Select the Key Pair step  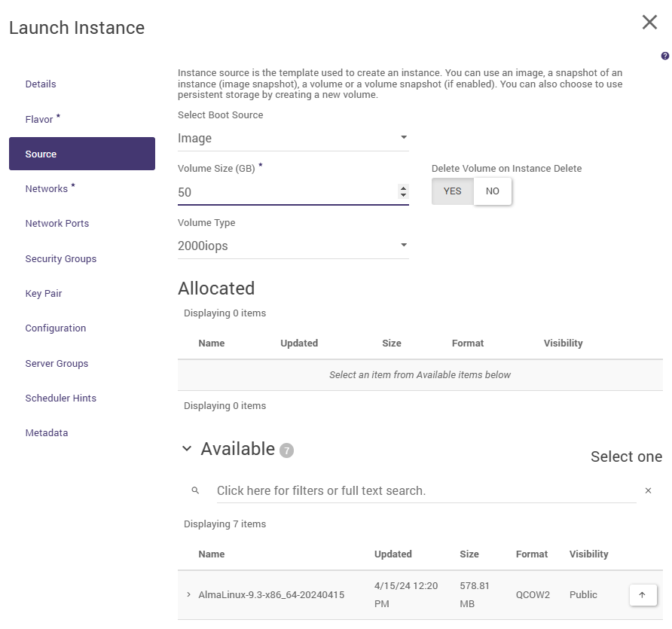click(x=44, y=294)
